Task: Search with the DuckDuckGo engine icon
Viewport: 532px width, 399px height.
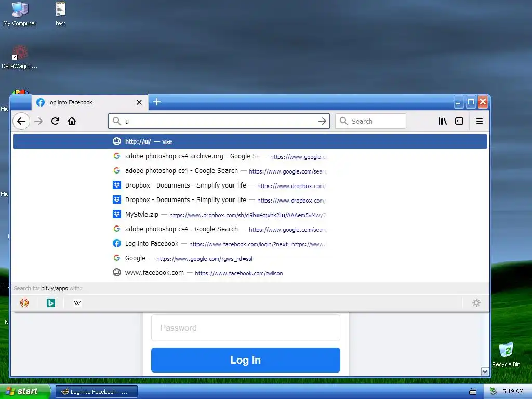Action: (x=24, y=303)
